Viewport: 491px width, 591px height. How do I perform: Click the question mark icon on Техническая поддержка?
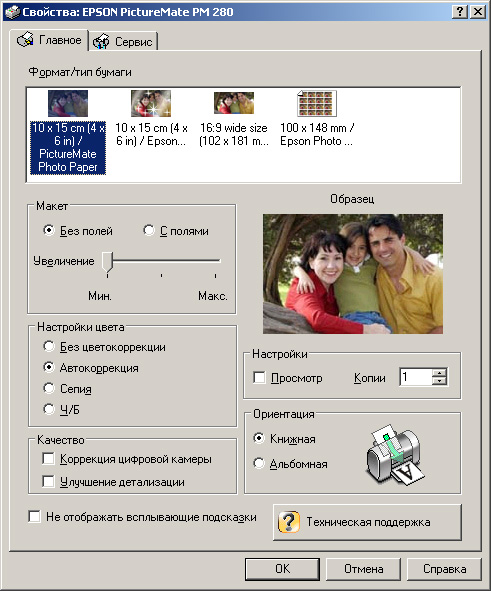tap(289, 522)
